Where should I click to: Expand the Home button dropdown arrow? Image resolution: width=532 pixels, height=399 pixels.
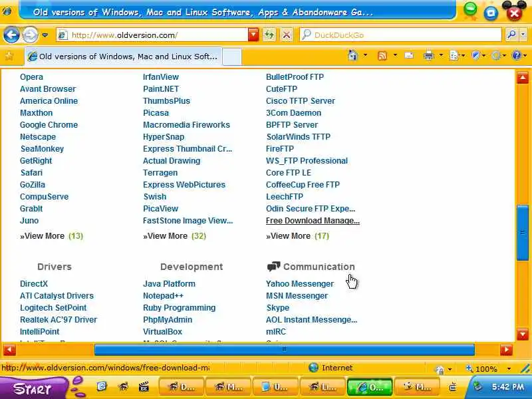tap(365, 55)
